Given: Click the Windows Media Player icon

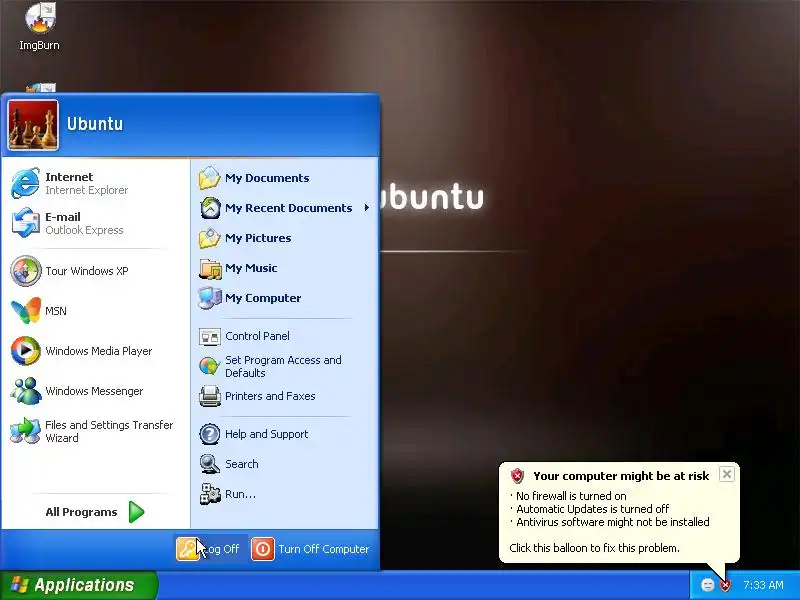Looking at the screenshot, I should click(x=26, y=351).
